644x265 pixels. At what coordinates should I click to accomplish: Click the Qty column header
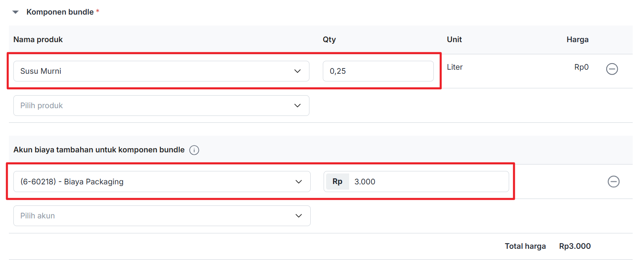[x=329, y=40]
